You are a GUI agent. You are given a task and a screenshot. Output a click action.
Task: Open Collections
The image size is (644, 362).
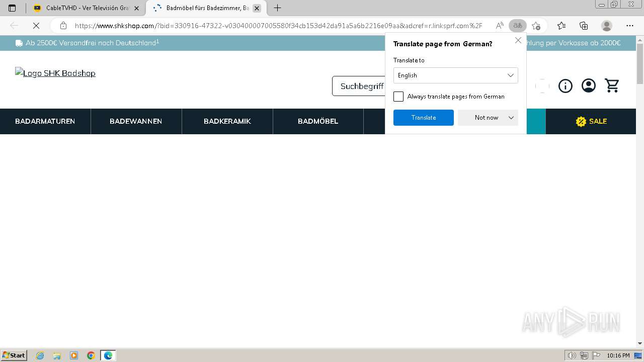(584, 26)
